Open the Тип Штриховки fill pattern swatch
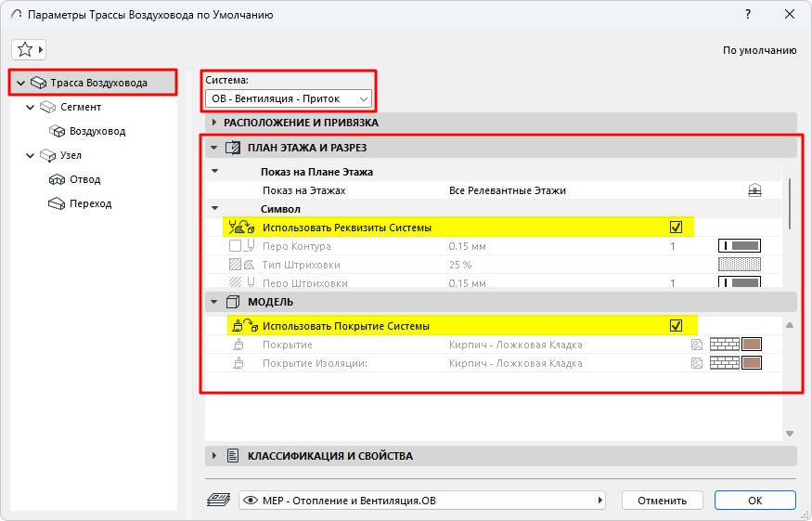812x521 pixels. point(740,265)
